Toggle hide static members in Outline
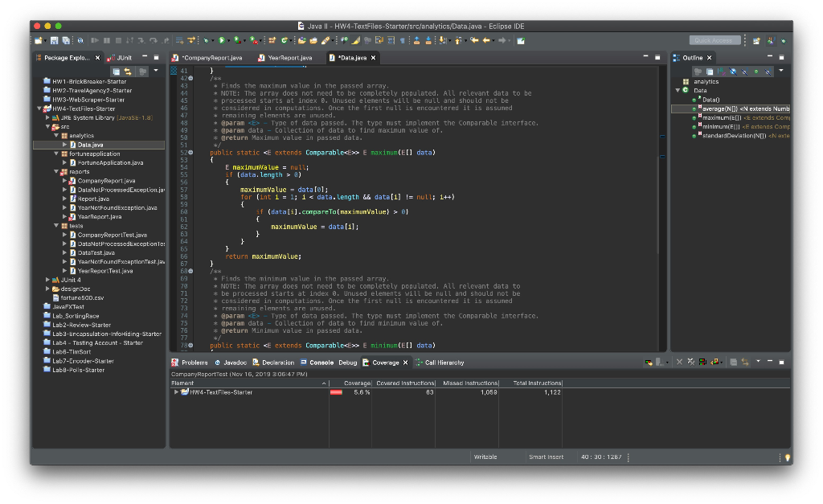The width and height of the screenshot is (823, 504). pos(744,71)
